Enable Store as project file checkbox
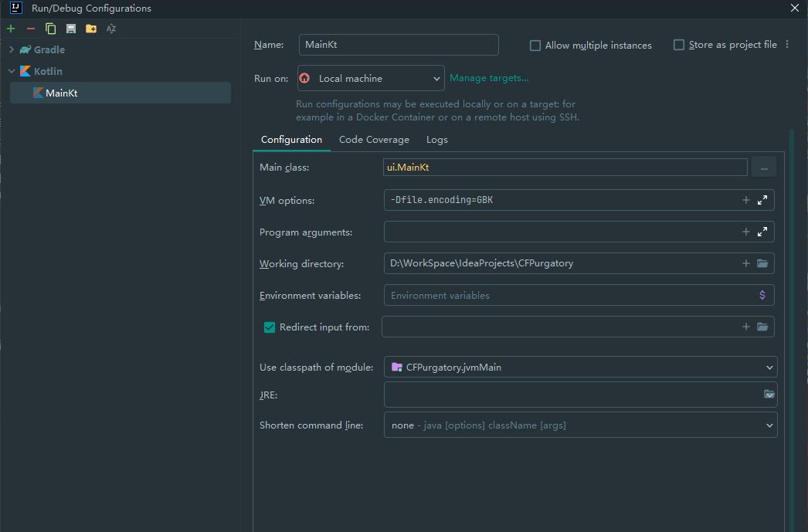Image resolution: width=808 pixels, height=532 pixels. [679, 45]
